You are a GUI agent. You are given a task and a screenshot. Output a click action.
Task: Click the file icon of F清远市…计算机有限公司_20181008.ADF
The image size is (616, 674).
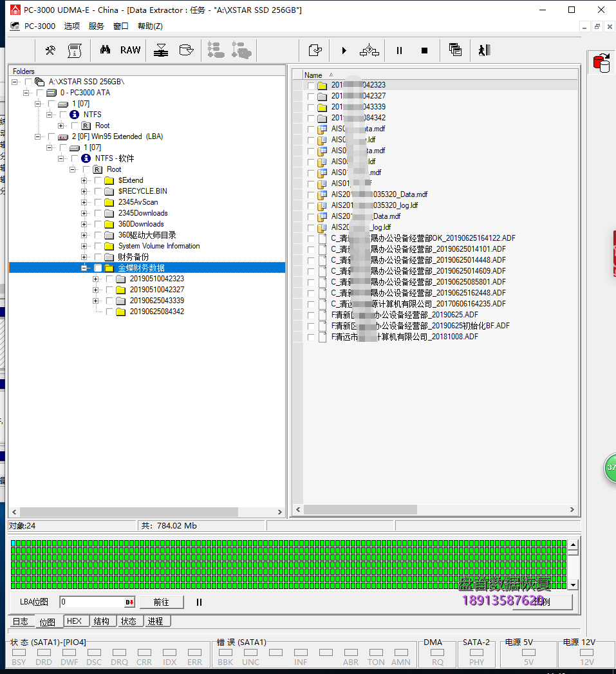point(322,337)
